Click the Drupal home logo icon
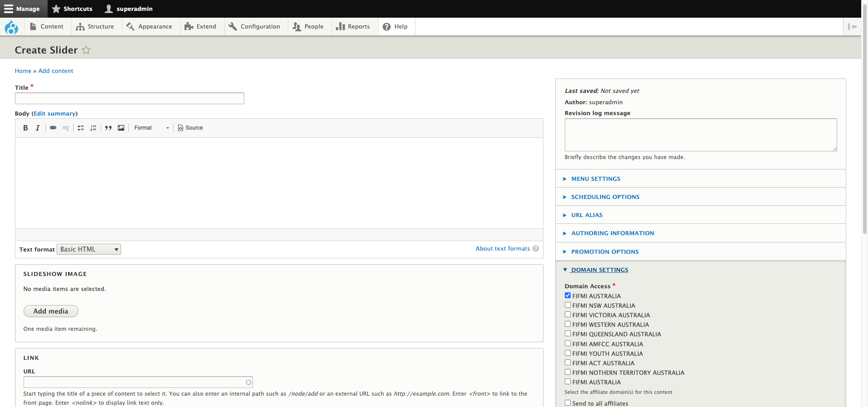The width and height of the screenshot is (868, 407). [x=11, y=27]
